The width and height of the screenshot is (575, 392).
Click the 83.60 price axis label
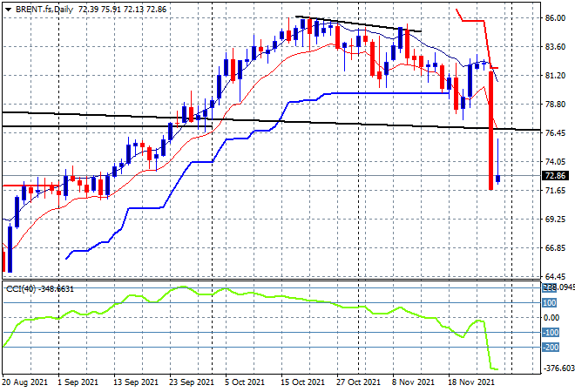point(555,46)
